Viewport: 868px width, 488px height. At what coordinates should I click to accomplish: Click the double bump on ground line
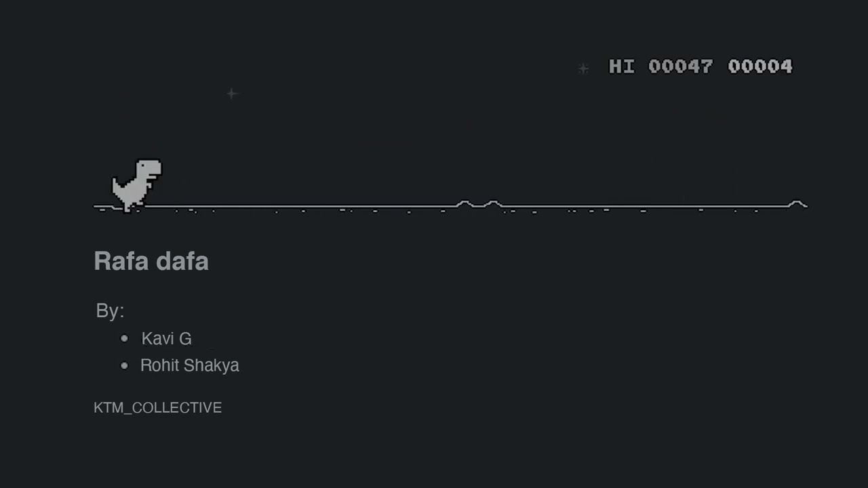pos(479,203)
